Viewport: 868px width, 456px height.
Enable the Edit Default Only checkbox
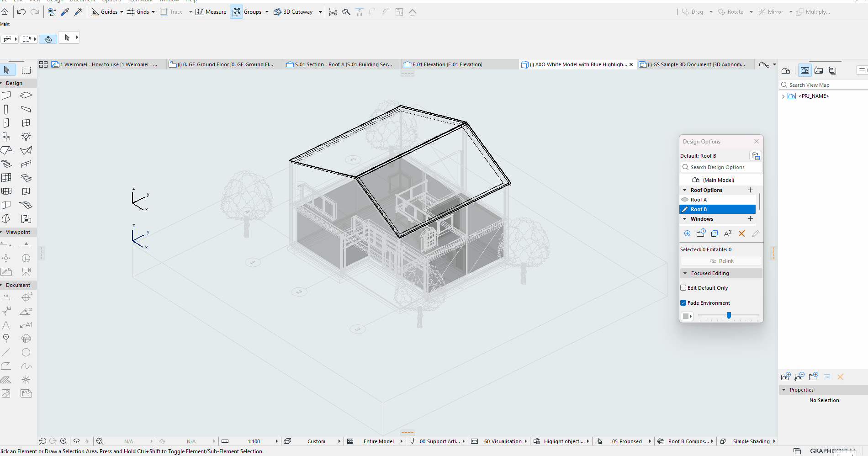(683, 288)
